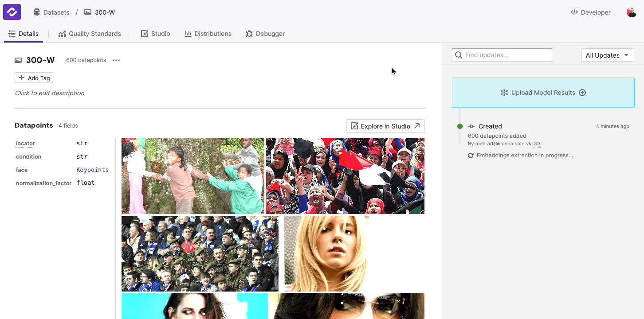Open the ellipsis menu next to 600 datapoints
Screen dimensions: 644x319
point(116,60)
